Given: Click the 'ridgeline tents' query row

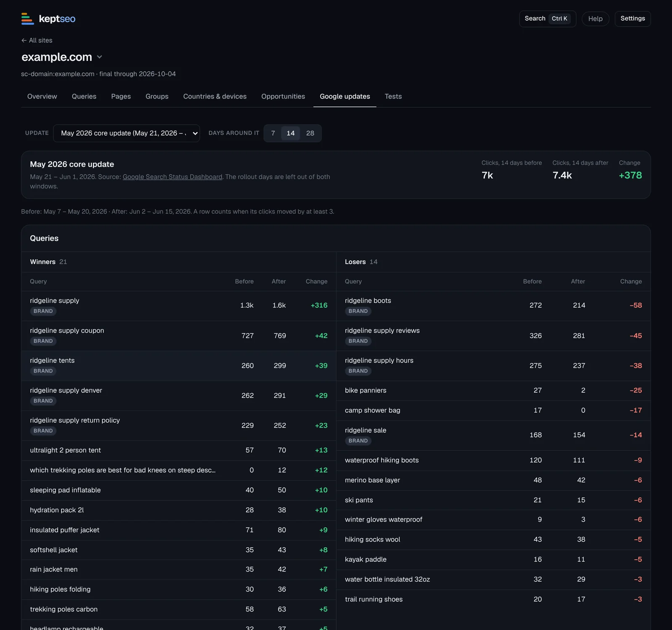Looking at the screenshot, I should (178, 366).
